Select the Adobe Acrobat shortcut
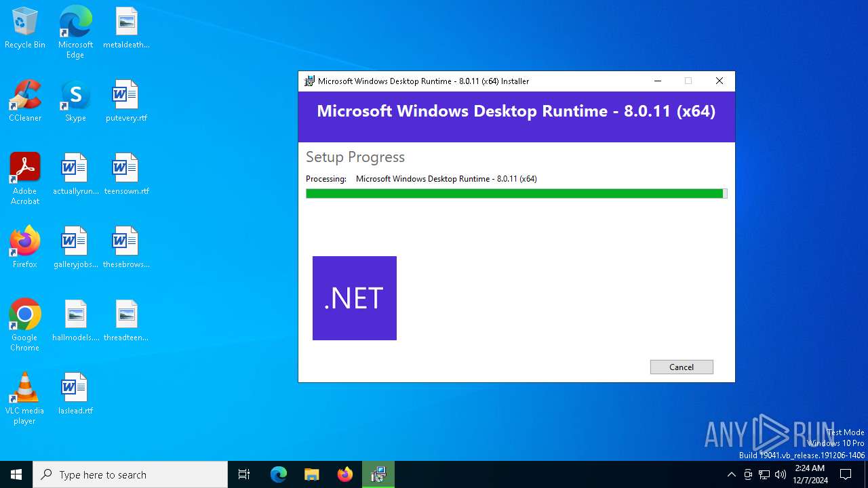Image resolution: width=868 pixels, height=488 pixels. click(x=25, y=179)
